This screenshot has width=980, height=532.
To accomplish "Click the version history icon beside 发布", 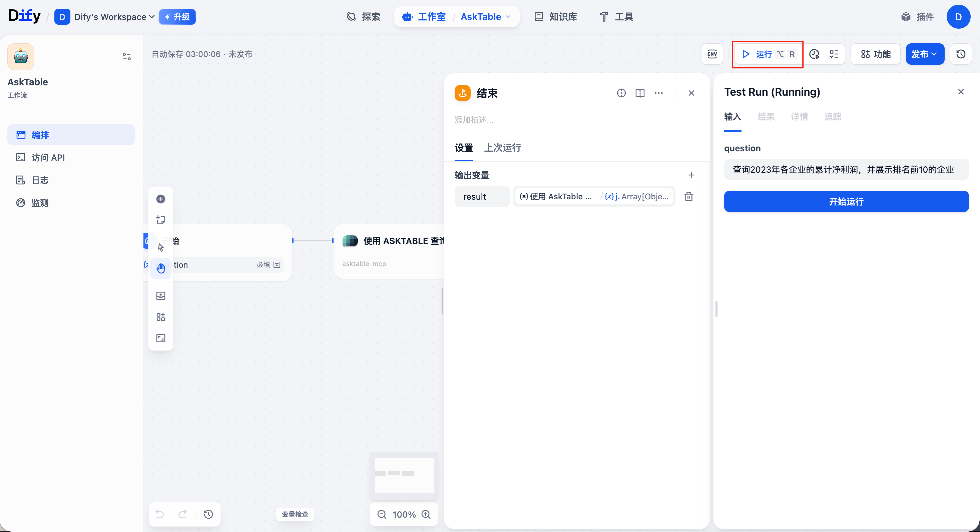I will [961, 54].
